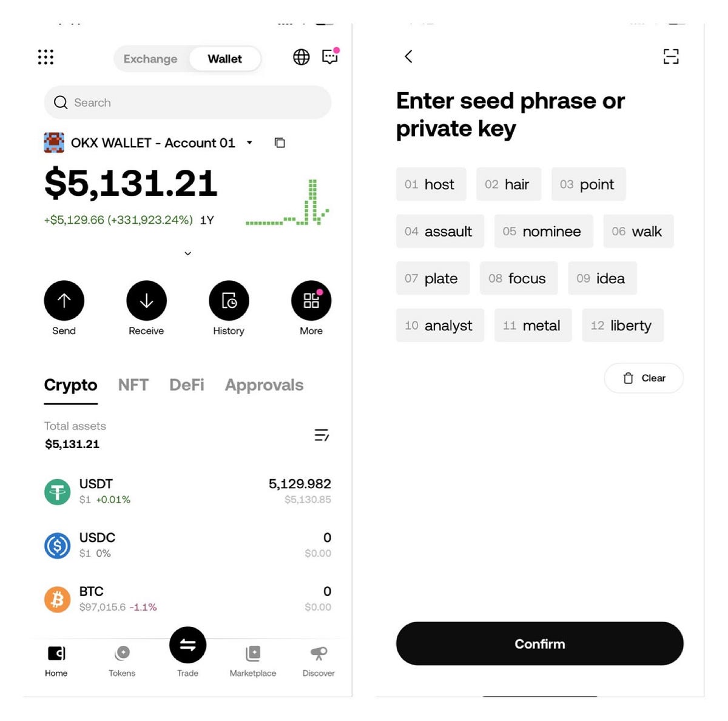728x721 pixels.
Task: Tap the Receive arrow icon
Action: 146,300
